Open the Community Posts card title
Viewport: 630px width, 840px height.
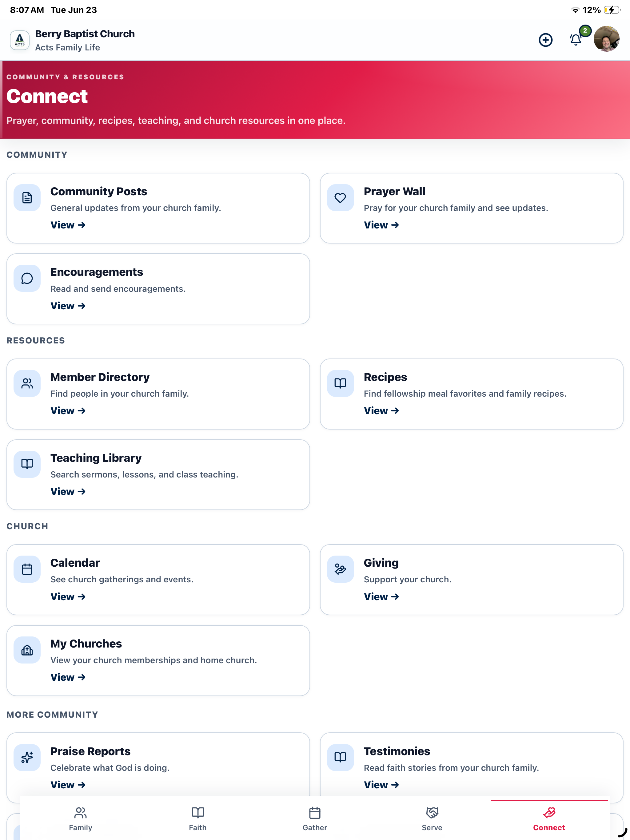click(98, 191)
